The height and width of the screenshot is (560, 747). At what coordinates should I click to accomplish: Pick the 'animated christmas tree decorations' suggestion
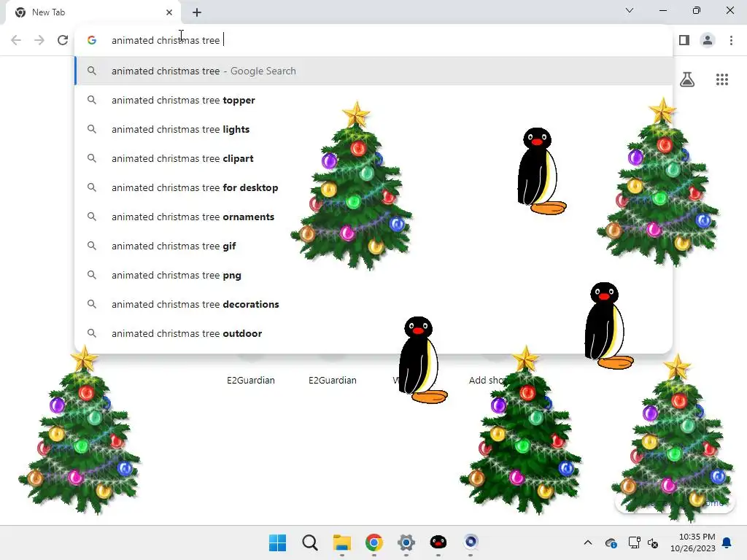click(374, 304)
